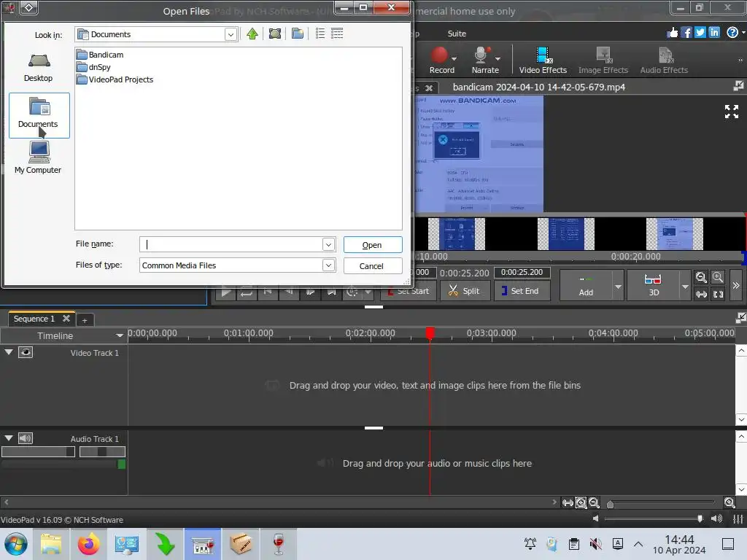
Task: Click the red playhead marker on timeline
Action: click(x=430, y=332)
